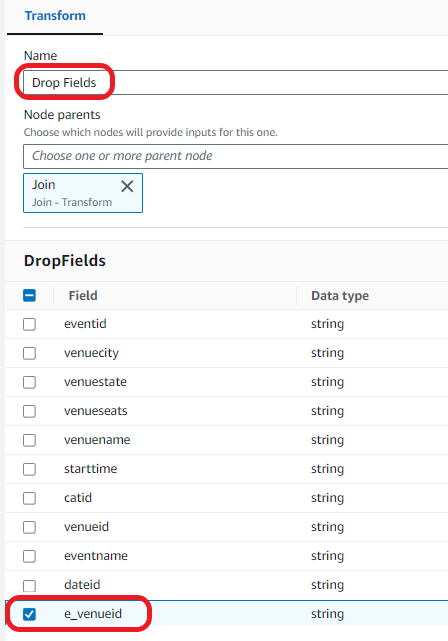Click the Data type column header
The width and height of the screenshot is (448, 641).
[x=340, y=296]
